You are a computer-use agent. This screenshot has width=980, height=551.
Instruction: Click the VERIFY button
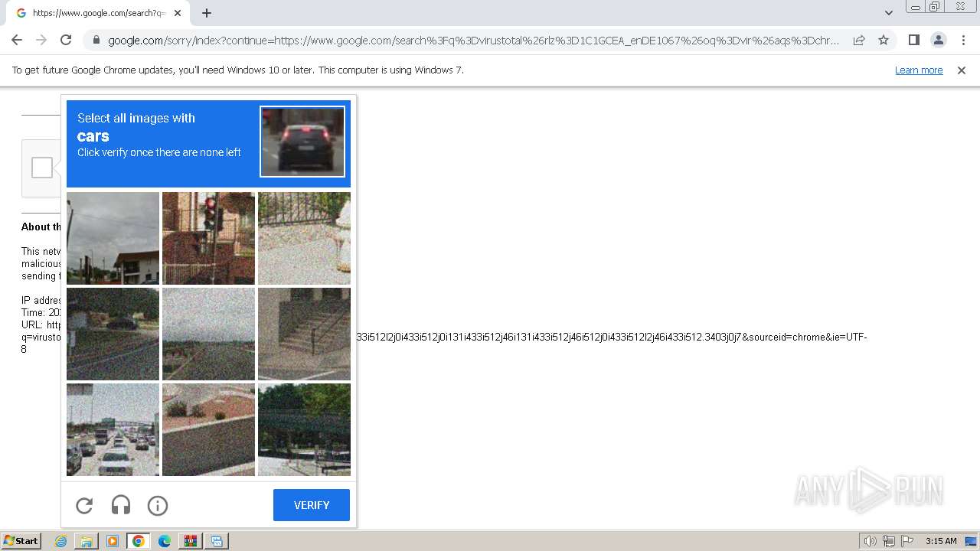312,505
